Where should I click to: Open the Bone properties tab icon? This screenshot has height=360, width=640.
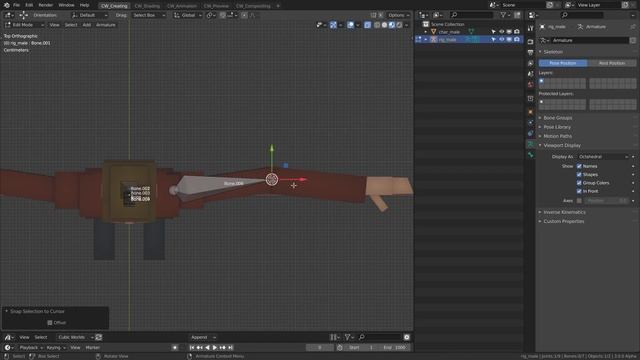click(530, 155)
